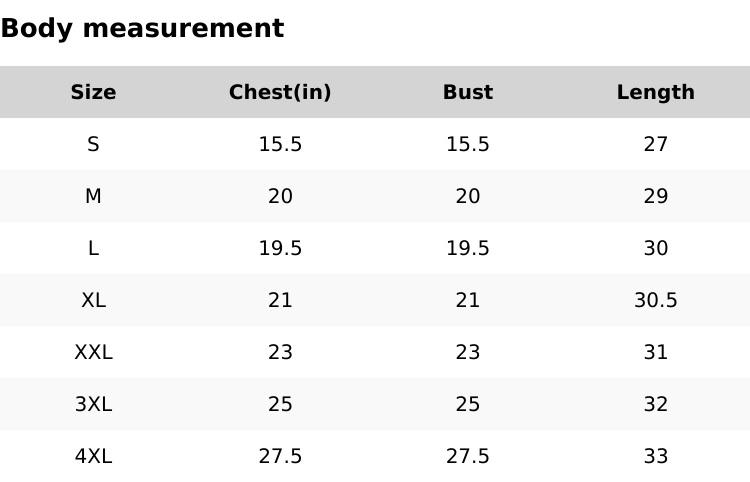The width and height of the screenshot is (750, 482).
Task: Click the Bust column header
Action: point(468,92)
